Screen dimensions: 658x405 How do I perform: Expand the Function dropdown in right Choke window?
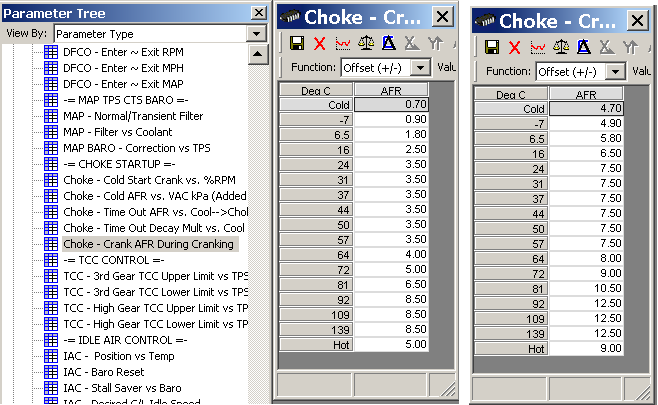(x=614, y=71)
